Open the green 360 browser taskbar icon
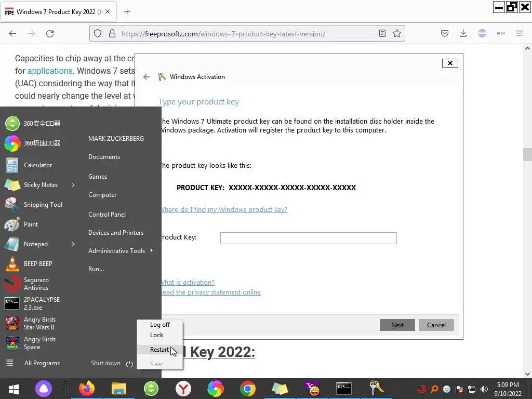Screen dimensions: 532x399 click(151, 389)
